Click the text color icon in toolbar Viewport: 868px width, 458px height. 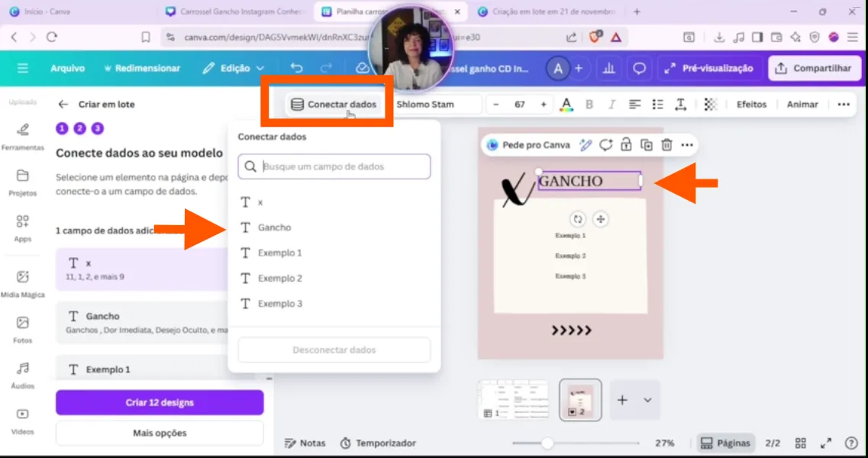tap(566, 105)
